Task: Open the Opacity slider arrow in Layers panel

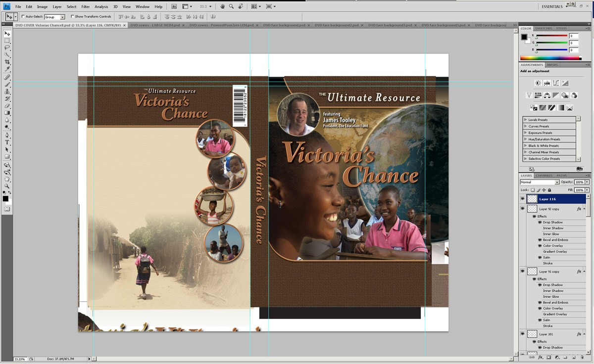Action: [587, 182]
